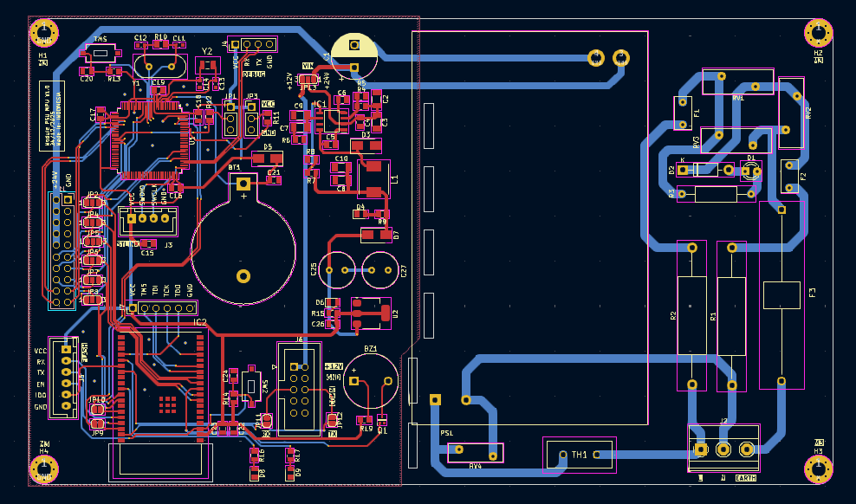The width and height of the screenshot is (856, 504).
Task: Select crystal Y1 footprint
Action: click(160, 67)
